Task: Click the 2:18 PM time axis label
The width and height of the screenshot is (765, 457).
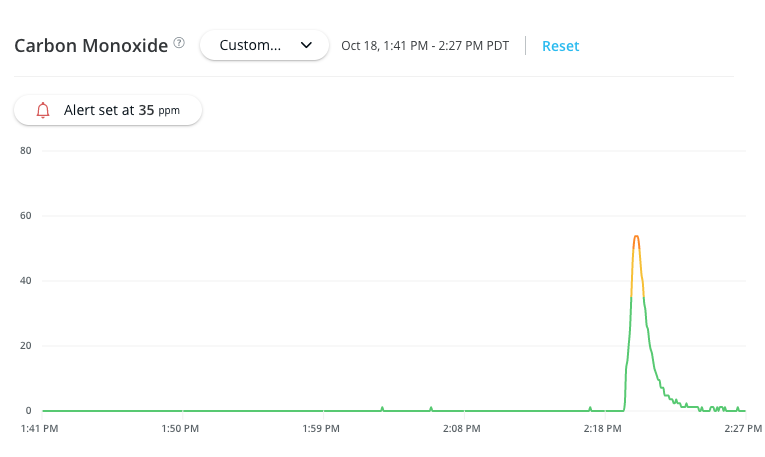Action: (603, 428)
